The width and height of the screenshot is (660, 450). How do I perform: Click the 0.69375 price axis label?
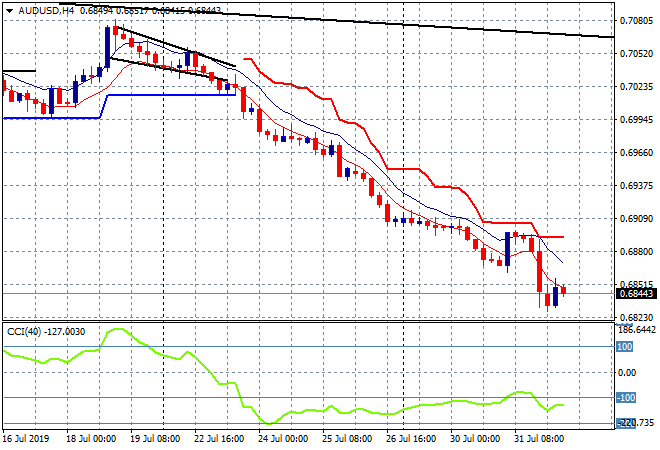tap(636, 186)
